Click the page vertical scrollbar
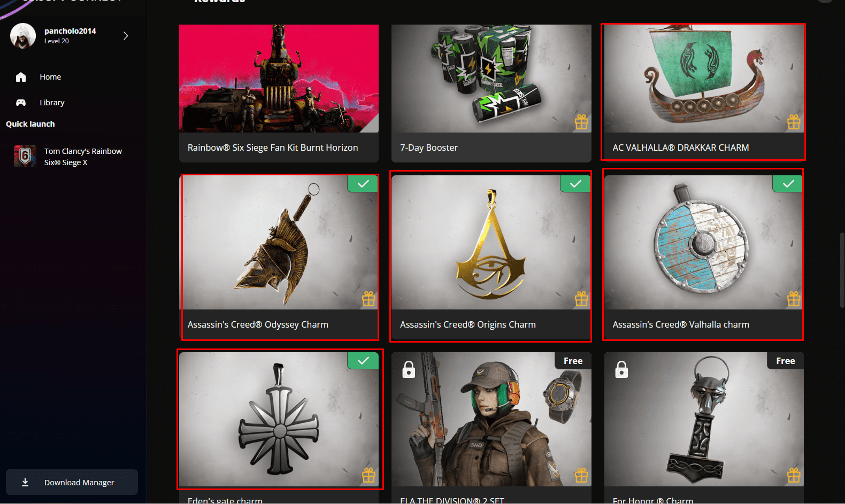Viewport: 845px width, 504px height. (x=842, y=270)
